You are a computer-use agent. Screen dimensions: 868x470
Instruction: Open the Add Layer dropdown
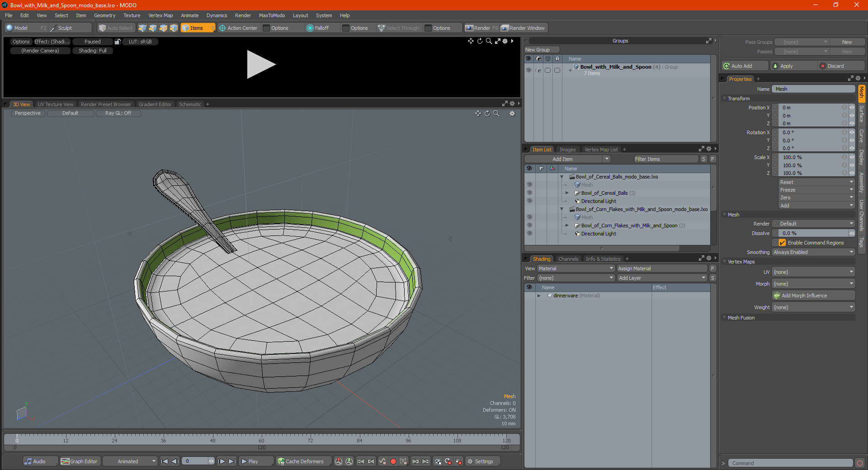coord(662,278)
